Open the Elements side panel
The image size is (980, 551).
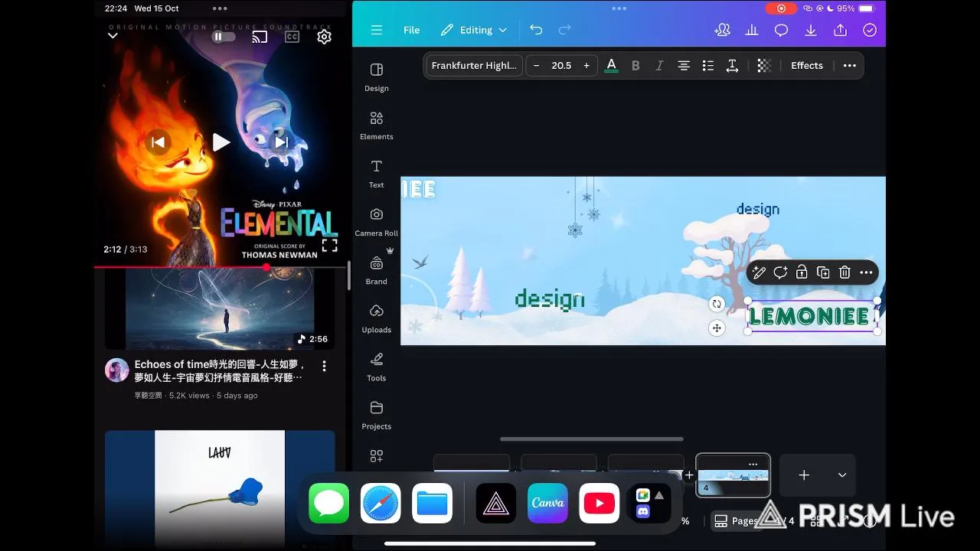point(377,126)
